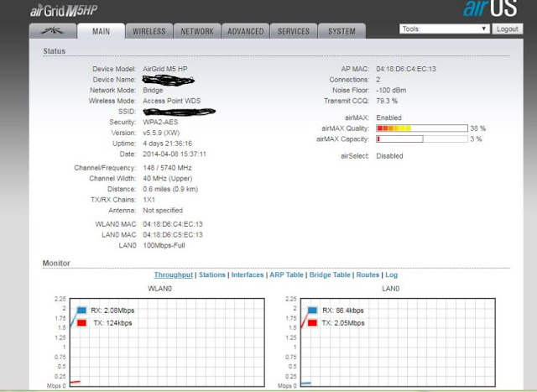Click the Antenna value Not specified
Viewport: 537px width, 392px height.
163,211
